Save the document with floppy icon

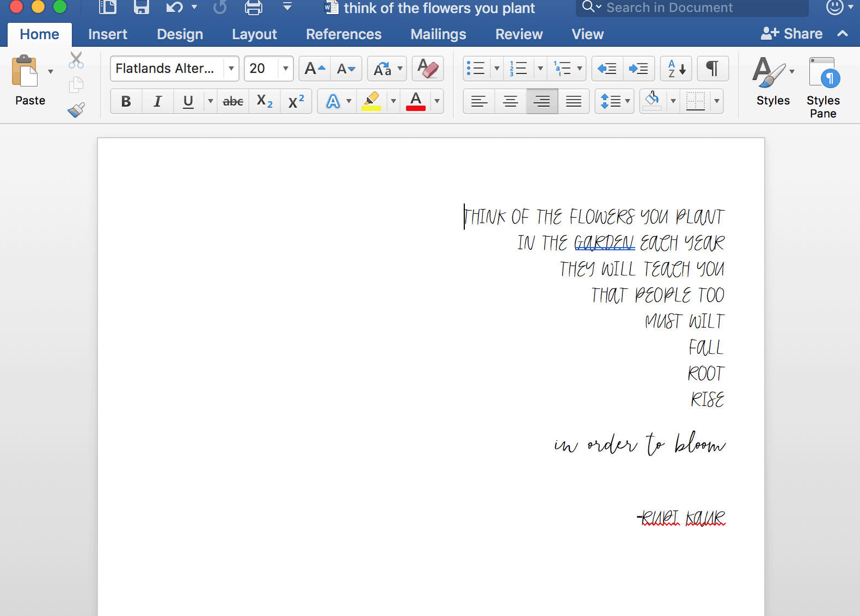(x=142, y=7)
